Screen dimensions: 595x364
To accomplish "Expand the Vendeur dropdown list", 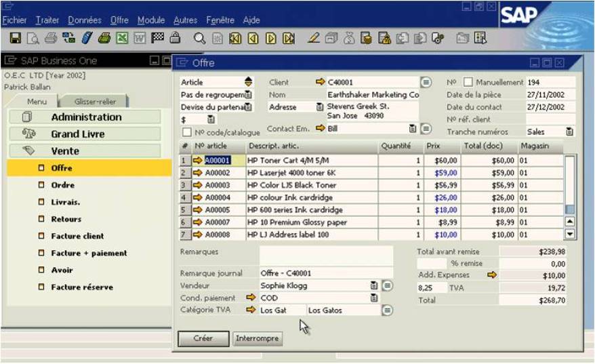I will 374,285.
